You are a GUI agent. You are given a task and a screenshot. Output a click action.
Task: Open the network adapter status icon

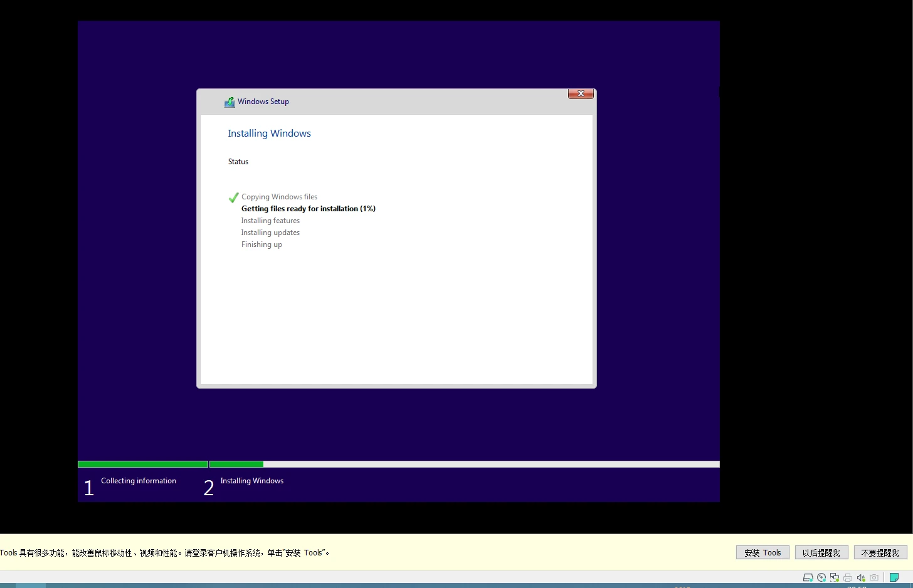click(x=835, y=578)
